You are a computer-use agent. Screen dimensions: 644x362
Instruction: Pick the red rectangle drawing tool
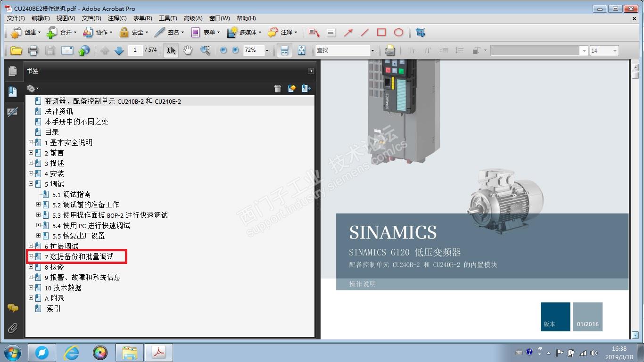tap(381, 33)
